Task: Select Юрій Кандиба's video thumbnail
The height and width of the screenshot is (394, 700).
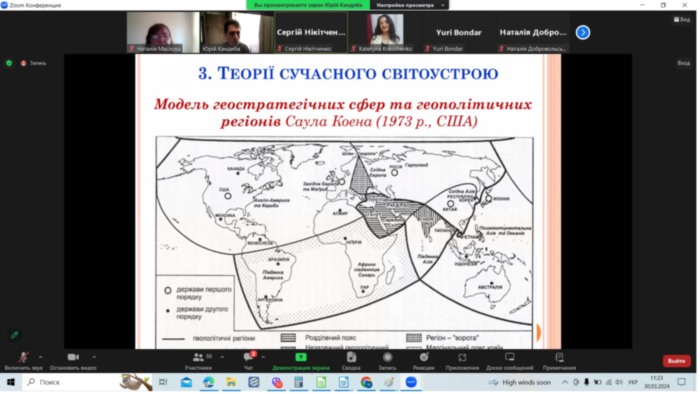Action: 237,32
